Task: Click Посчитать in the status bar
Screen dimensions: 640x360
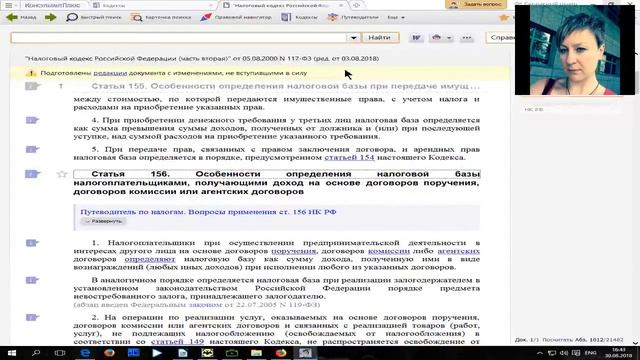Action: [558, 340]
